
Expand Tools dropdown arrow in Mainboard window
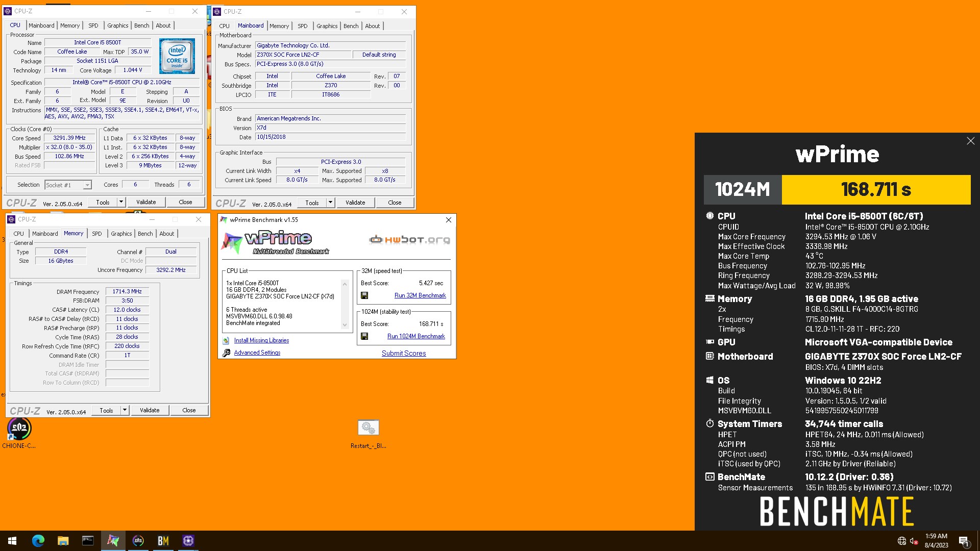point(330,203)
